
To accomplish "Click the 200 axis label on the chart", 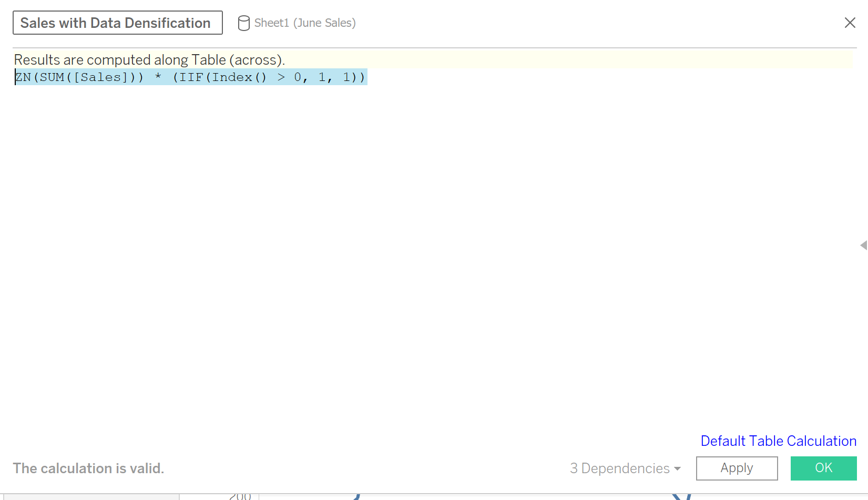I will [241, 496].
